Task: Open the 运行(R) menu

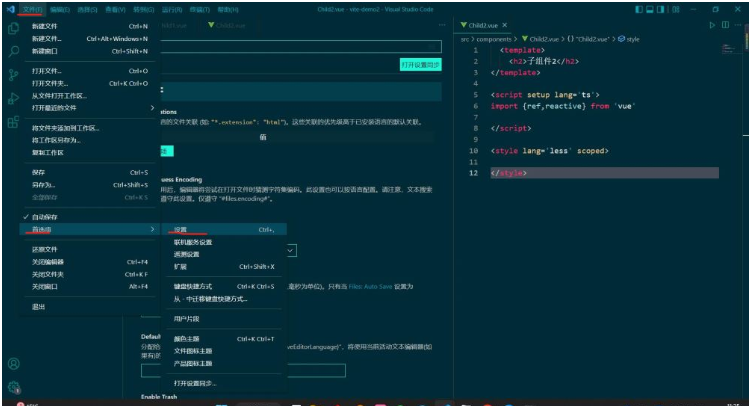Action: tap(172, 9)
